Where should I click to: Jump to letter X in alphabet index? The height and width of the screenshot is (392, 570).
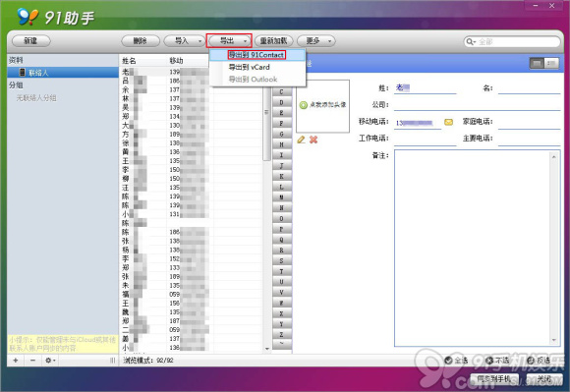(x=282, y=313)
